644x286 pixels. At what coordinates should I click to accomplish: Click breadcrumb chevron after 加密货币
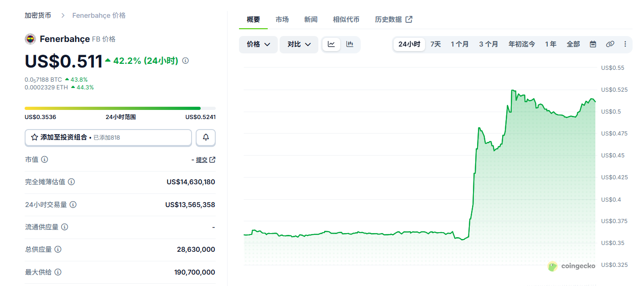[x=62, y=16]
